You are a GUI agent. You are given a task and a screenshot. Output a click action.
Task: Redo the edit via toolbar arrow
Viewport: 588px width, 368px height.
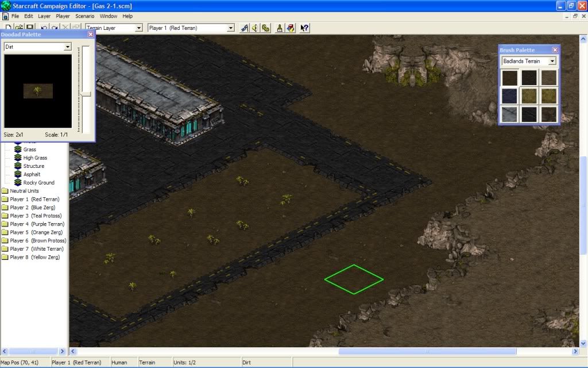(x=55, y=28)
